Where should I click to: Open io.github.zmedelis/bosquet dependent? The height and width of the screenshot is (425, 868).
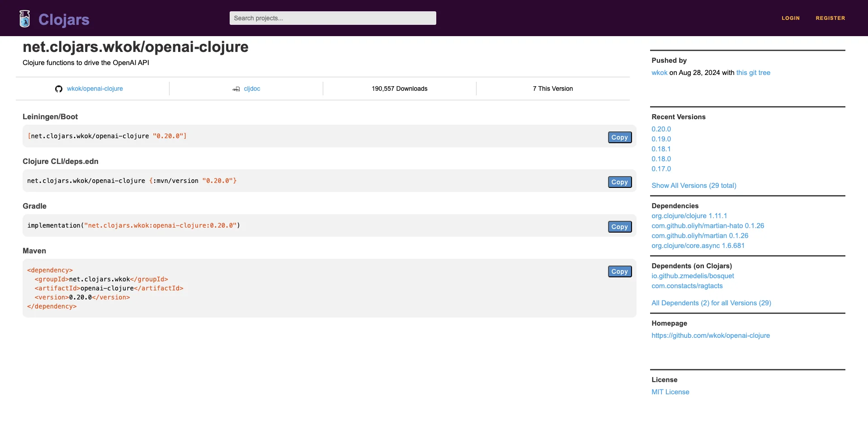[x=693, y=276]
